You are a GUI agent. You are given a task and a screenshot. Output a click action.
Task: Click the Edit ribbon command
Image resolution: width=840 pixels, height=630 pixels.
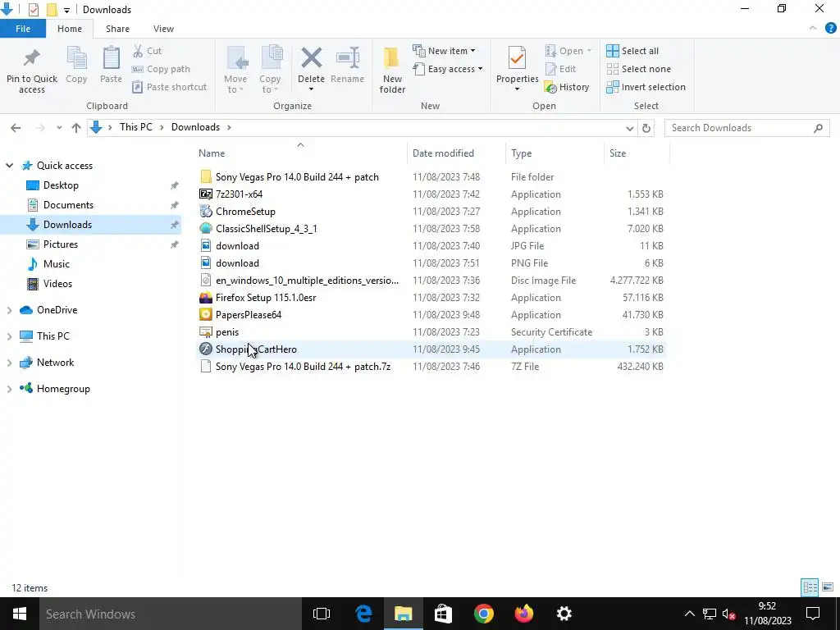[x=560, y=69]
